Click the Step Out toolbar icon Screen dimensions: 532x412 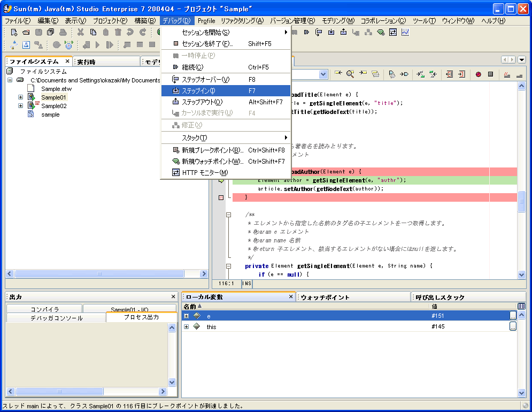coord(343,32)
